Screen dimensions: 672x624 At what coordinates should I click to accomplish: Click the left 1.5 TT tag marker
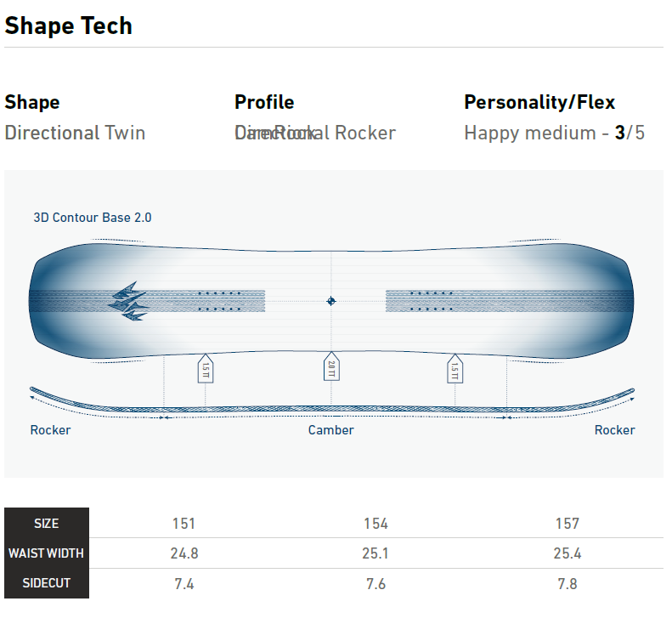coord(205,369)
